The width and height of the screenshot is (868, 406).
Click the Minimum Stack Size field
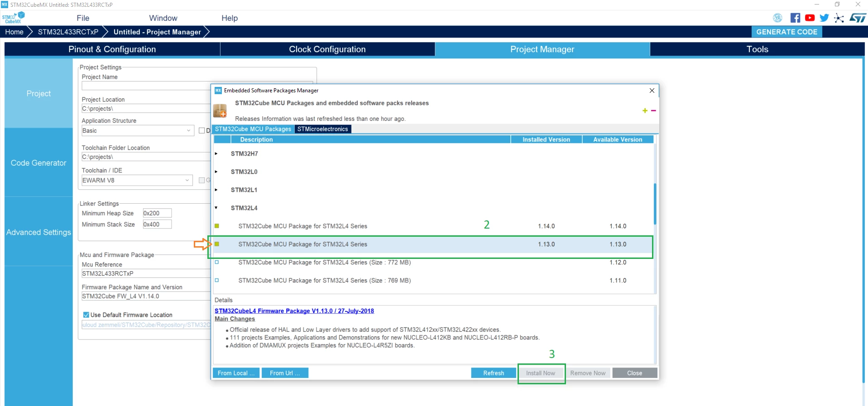coord(157,224)
